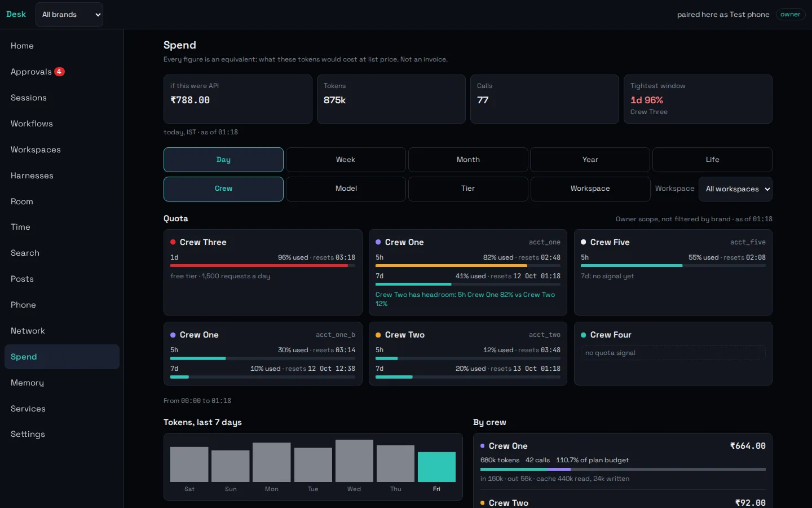Open Memory page
This screenshot has height=508, width=812.
[x=62, y=383]
